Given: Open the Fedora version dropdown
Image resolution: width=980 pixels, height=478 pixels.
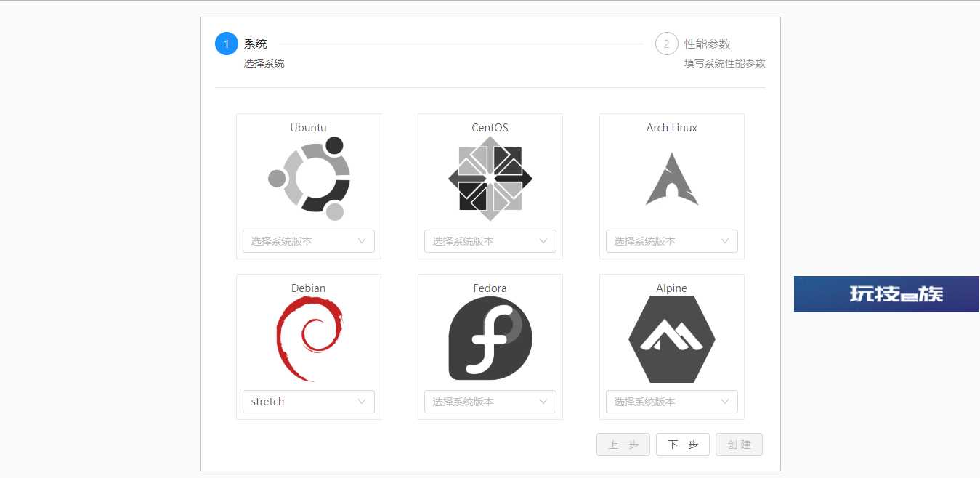Looking at the screenshot, I should [x=490, y=402].
